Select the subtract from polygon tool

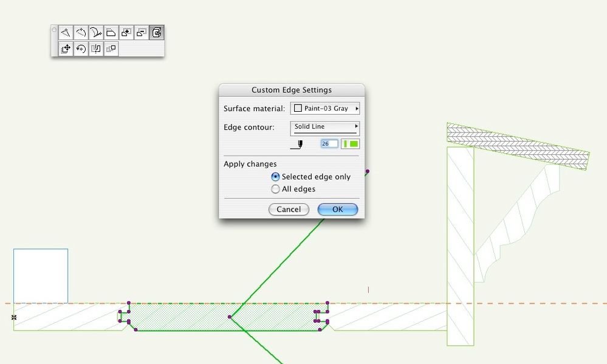(141, 33)
